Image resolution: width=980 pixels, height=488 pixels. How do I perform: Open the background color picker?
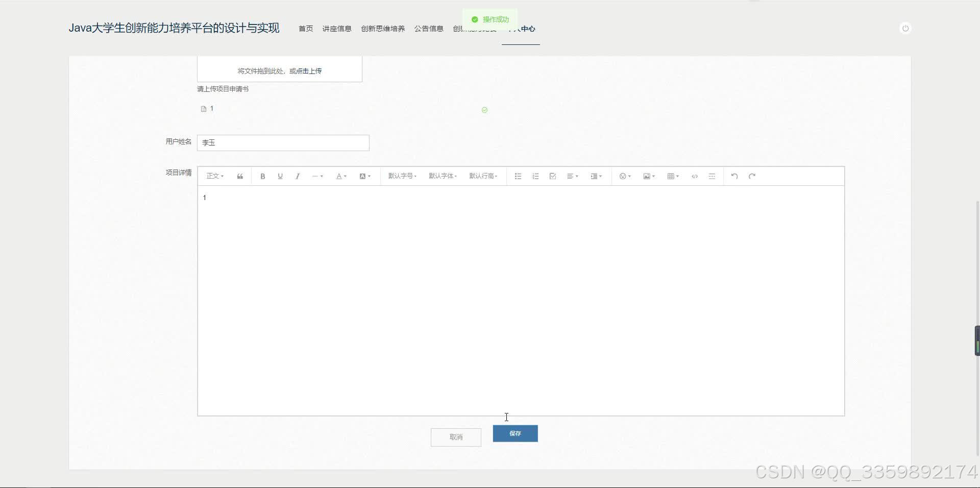(365, 176)
